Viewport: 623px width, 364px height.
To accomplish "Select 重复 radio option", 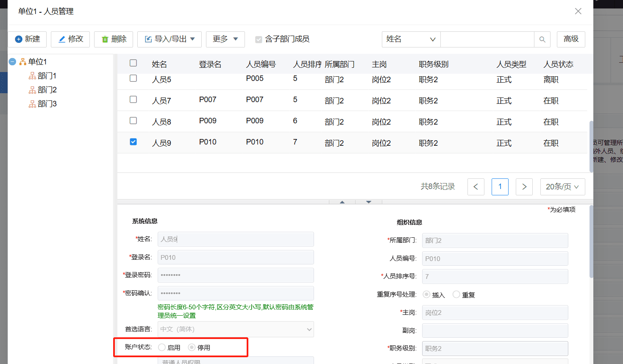I will 456,294.
